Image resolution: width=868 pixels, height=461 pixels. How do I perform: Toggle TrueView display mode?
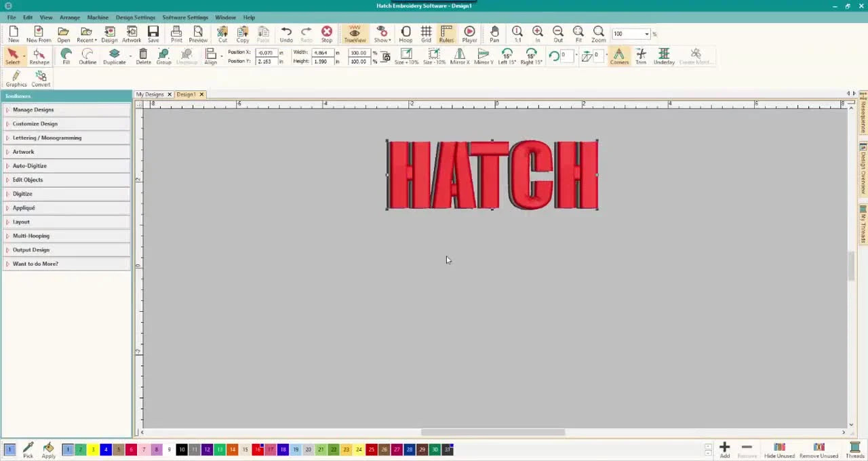(x=355, y=34)
